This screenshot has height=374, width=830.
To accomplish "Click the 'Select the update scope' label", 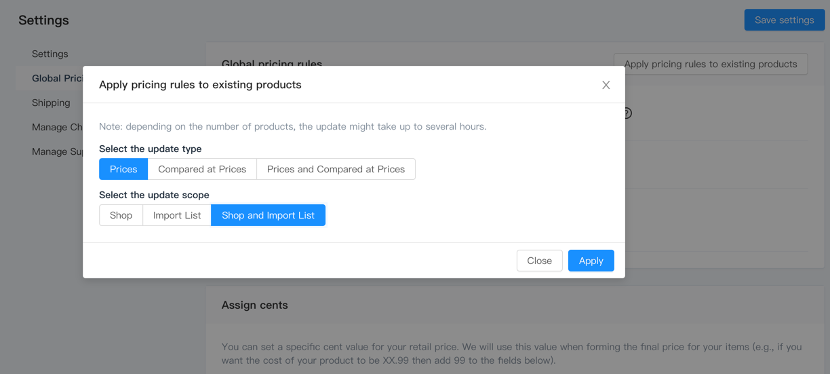I will (x=154, y=195).
